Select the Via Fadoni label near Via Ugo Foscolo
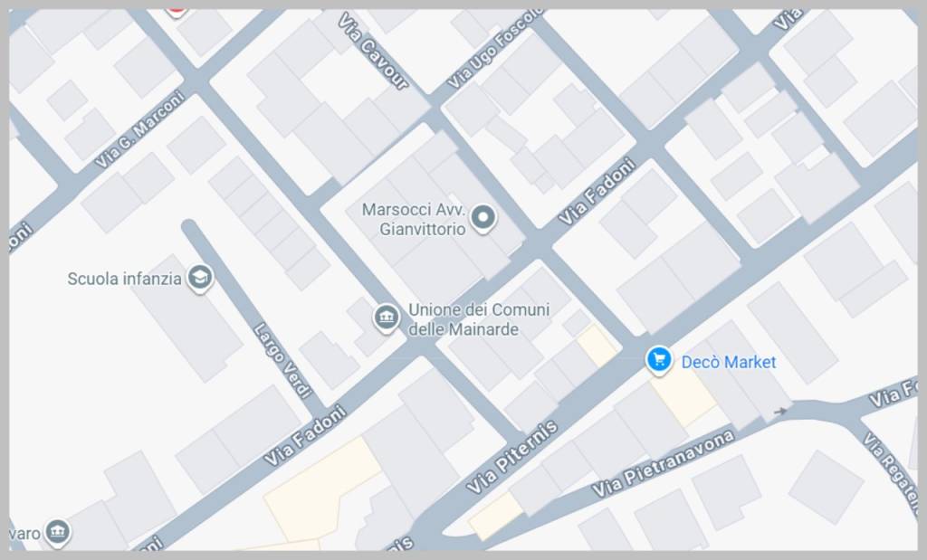 (597, 192)
